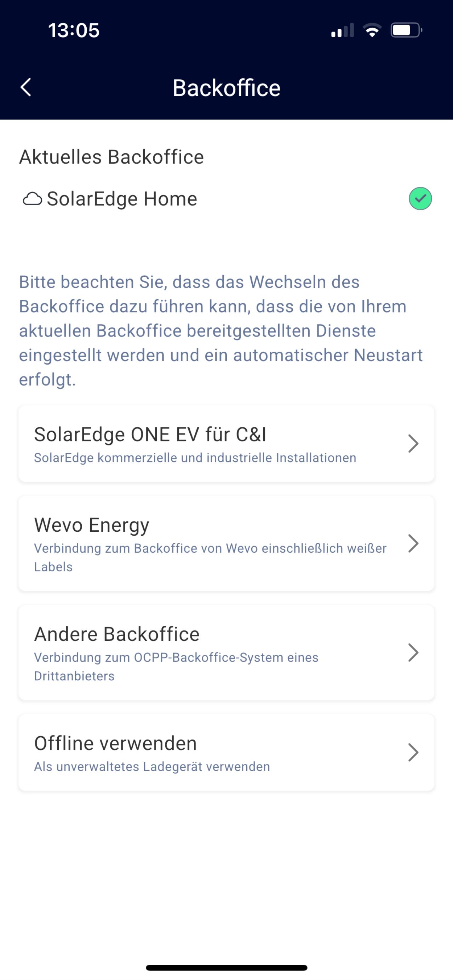Tap the SolarEdge Home current backoffice label
Viewport: 453px width, 980px height.
pos(122,199)
